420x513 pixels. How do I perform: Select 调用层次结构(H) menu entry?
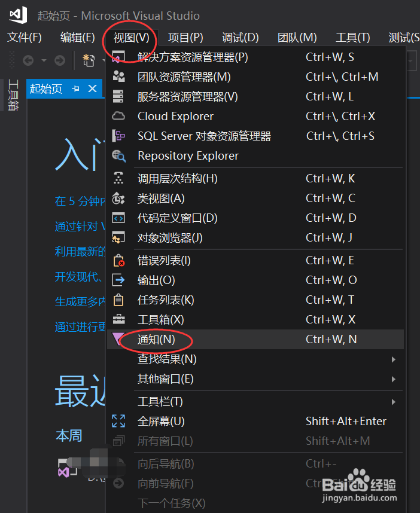pyautogui.click(x=255, y=178)
